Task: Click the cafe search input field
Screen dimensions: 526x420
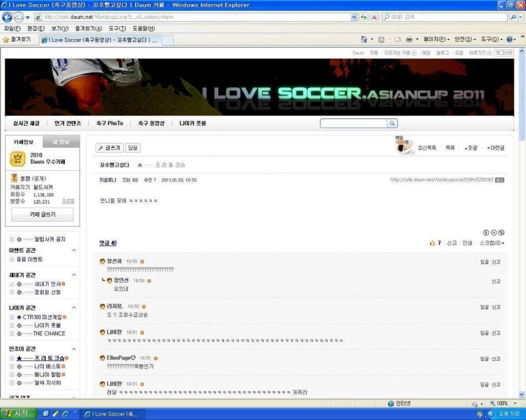Action: (353, 124)
